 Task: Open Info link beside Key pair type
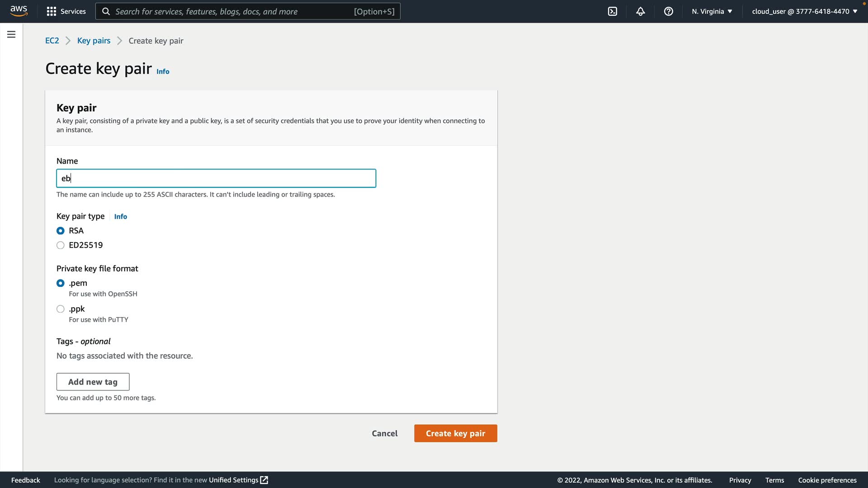[120, 216]
